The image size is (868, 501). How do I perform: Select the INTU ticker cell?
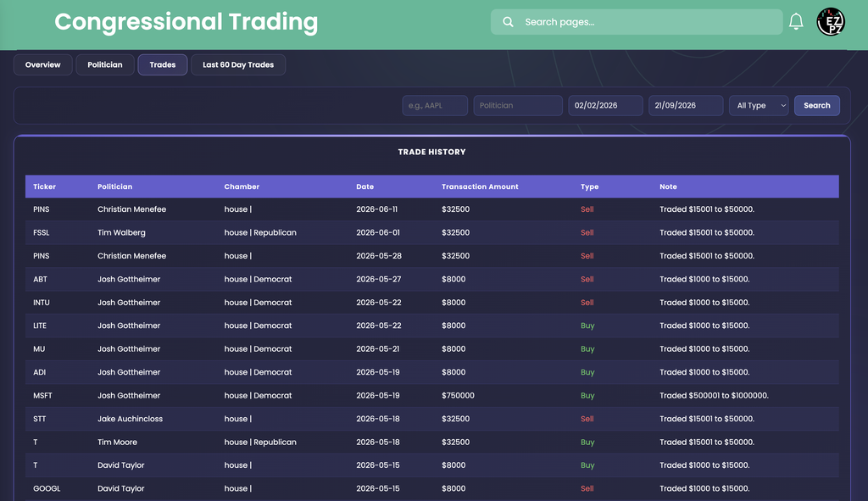41,303
